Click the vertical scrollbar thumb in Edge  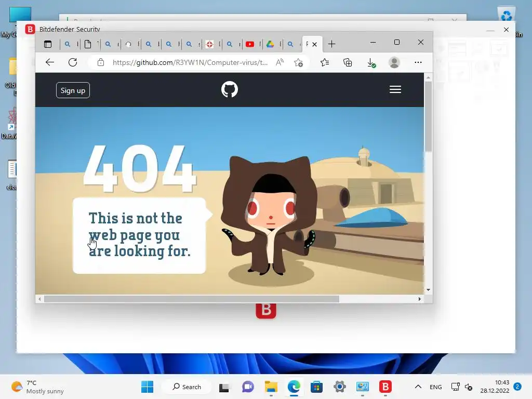click(428, 116)
